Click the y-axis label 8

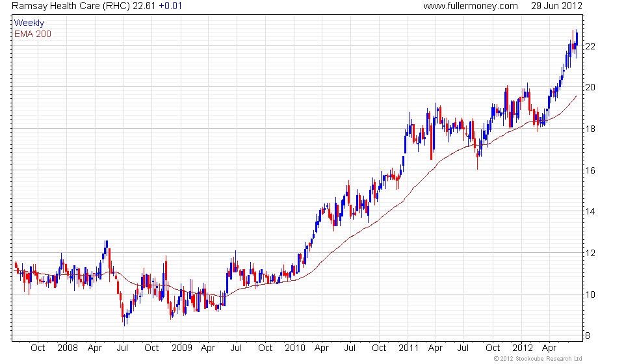click(x=588, y=335)
